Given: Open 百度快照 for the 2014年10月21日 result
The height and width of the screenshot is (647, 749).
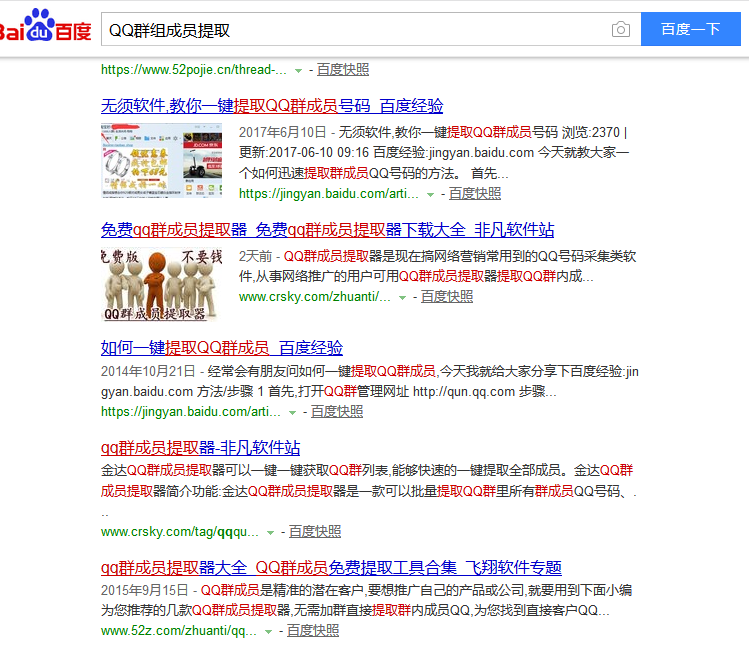Looking at the screenshot, I should [x=337, y=412].
